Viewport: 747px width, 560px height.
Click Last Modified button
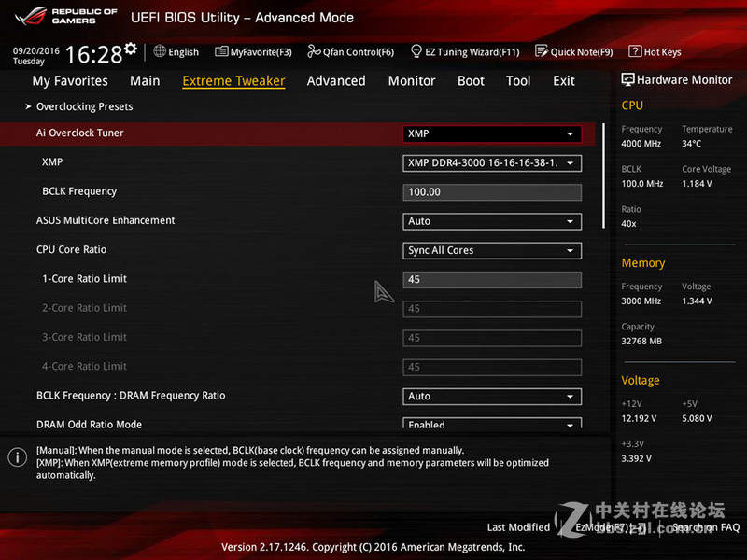point(518,527)
